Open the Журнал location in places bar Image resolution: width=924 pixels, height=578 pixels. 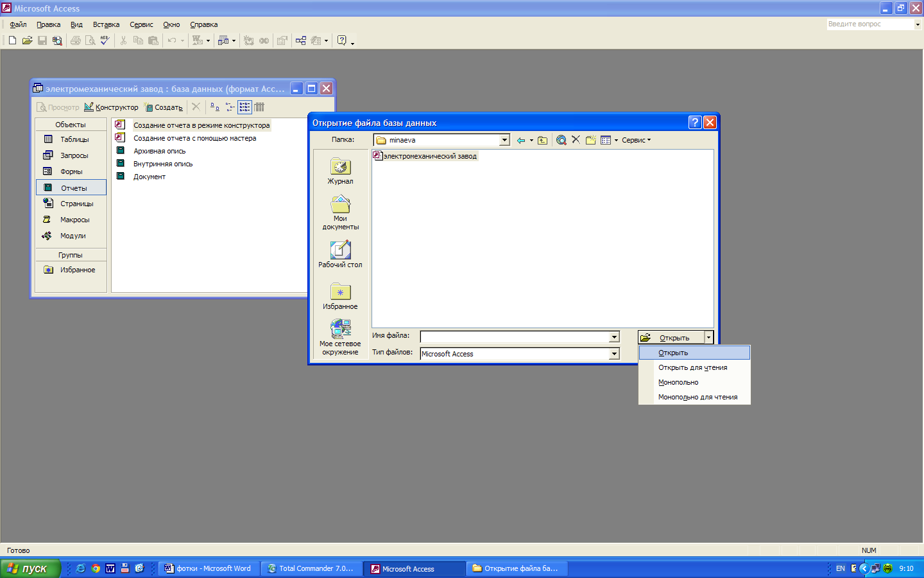pos(340,171)
